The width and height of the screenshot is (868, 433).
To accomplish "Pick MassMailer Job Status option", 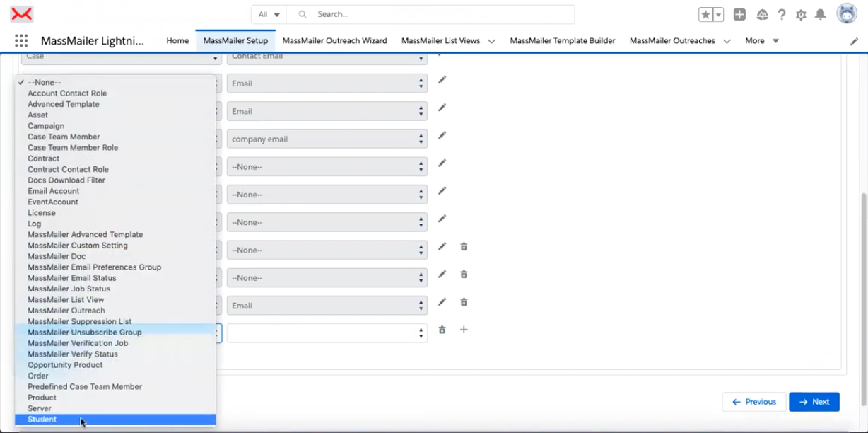I will click(115, 289).
